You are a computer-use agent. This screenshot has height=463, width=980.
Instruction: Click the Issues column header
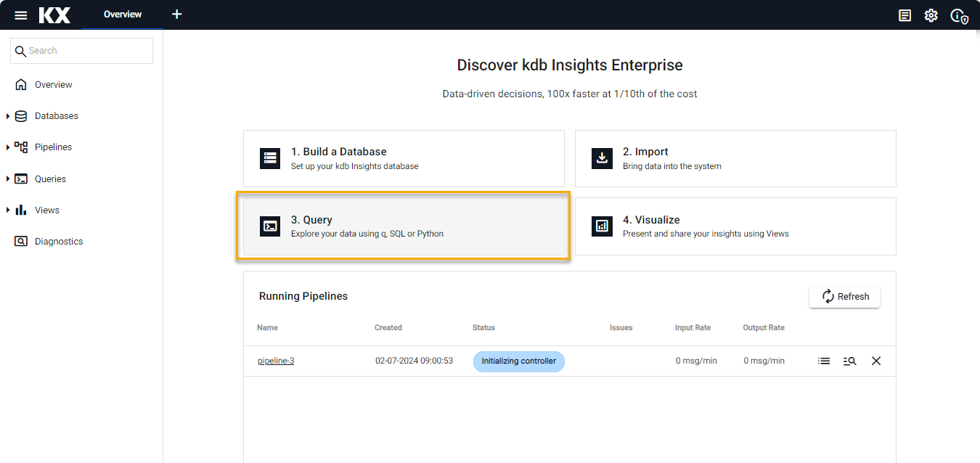point(621,327)
